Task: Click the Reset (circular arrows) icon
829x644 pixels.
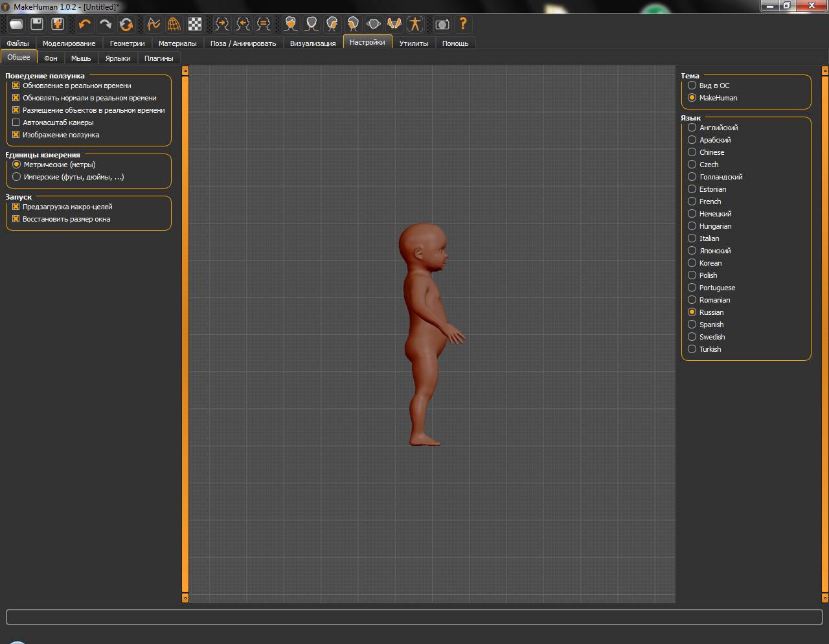Action: [x=126, y=24]
